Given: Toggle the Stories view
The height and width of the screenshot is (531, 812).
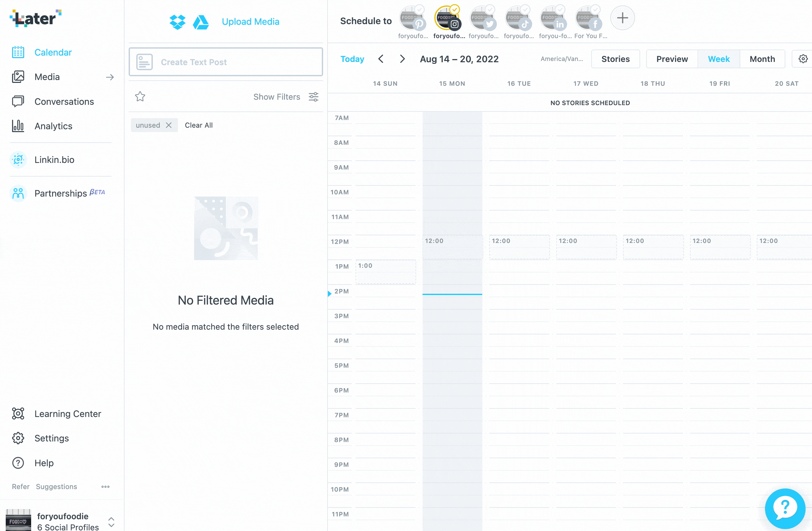Looking at the screenshot, I should tap(615, 59).
